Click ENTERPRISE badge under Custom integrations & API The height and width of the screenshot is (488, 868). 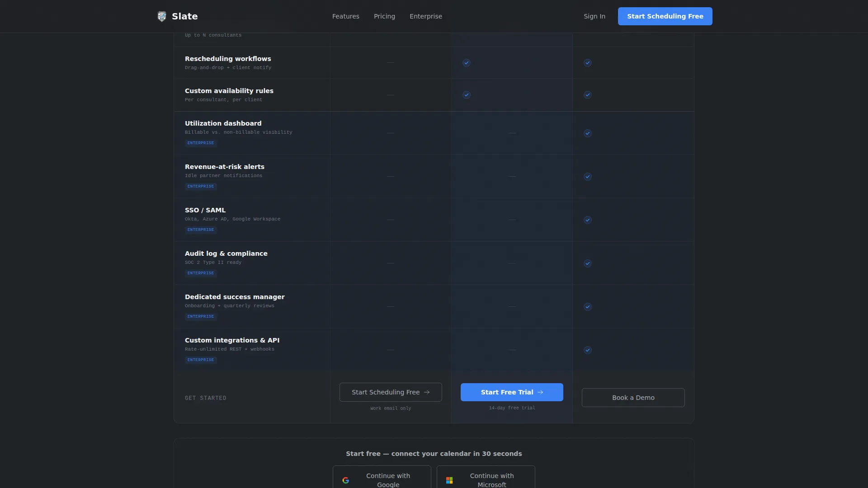[x=201, y=360]
